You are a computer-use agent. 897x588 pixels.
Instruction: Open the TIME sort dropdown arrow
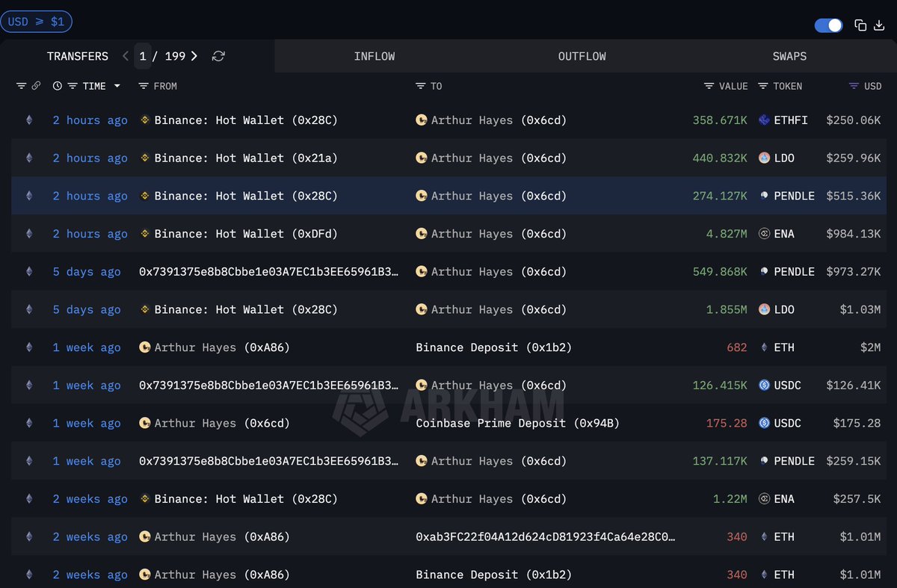(x=117, y=86)
